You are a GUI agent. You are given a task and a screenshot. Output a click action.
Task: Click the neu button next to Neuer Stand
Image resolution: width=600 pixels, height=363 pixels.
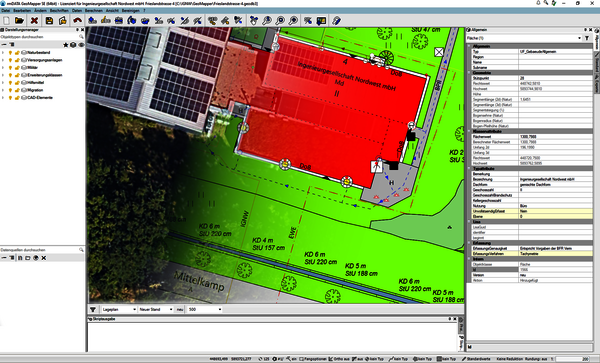pyautogui.click(x=180, y=309)
